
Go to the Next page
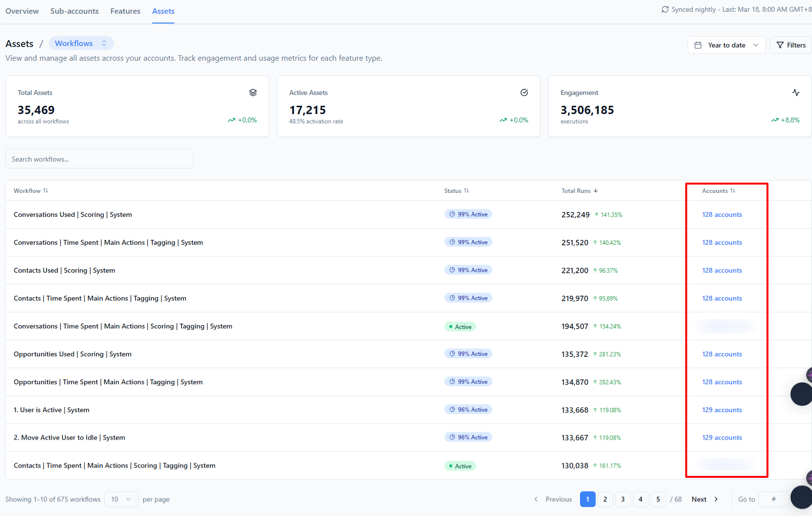pyautogui.click(x=705, y=499)
